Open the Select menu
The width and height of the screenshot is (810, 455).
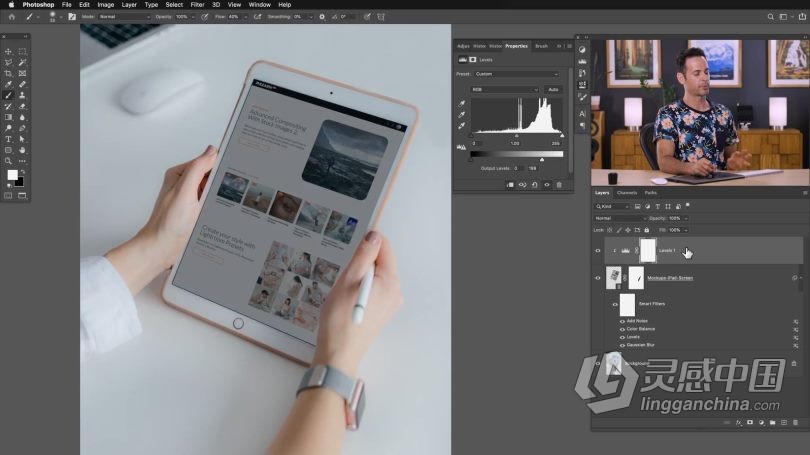[174, 5]
